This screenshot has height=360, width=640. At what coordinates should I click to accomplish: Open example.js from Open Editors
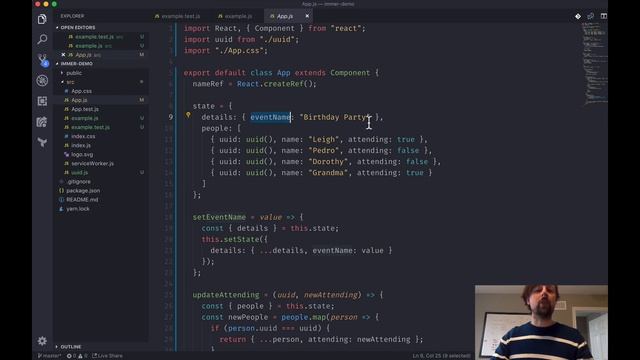point(89,46)
